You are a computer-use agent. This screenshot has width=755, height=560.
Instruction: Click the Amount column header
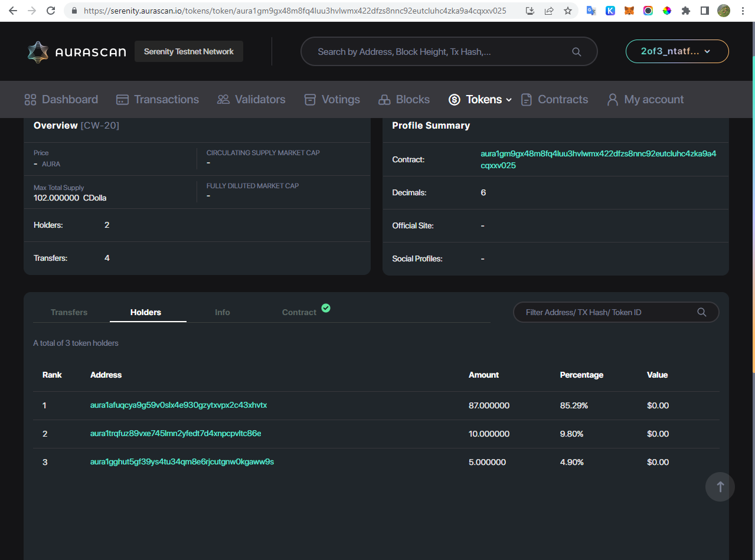click(x=483, y=375)
